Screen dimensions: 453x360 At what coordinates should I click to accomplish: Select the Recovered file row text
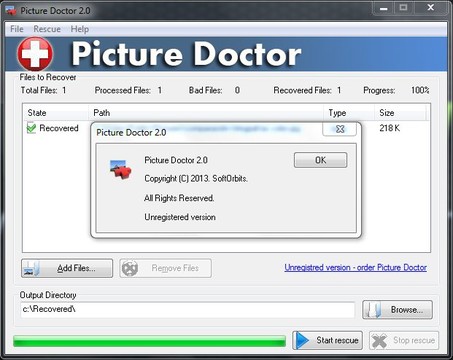[x=59, y=128]
